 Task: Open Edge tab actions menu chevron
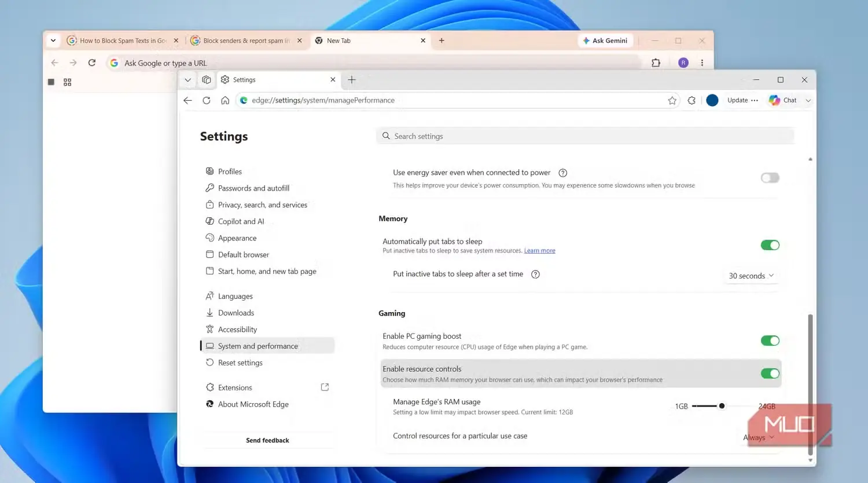(x=187, y=80)
